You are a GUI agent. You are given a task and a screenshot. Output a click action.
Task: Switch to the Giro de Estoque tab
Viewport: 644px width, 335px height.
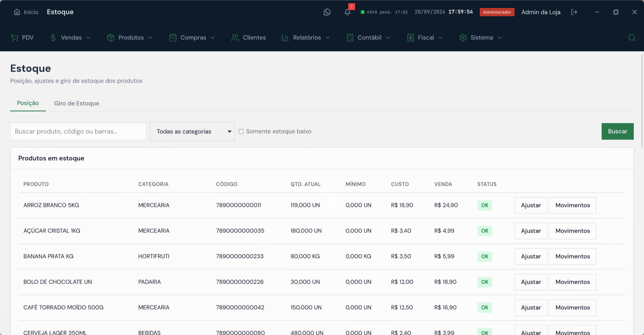click(x=77, y=103)
